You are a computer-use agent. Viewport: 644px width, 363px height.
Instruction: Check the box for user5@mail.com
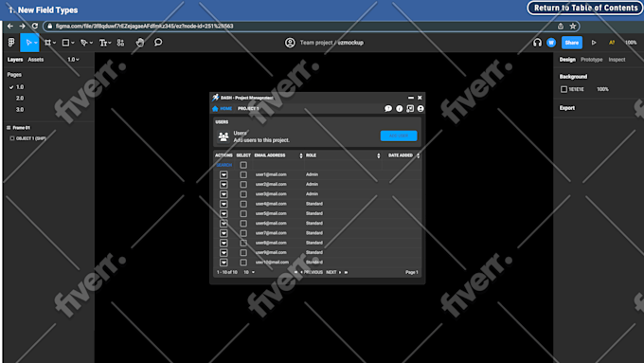243,214
